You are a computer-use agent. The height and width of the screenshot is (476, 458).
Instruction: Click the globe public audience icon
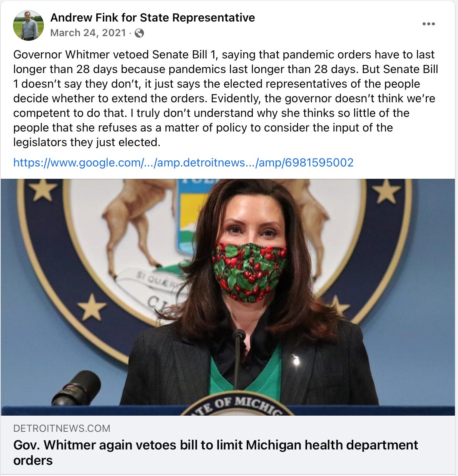139,33
